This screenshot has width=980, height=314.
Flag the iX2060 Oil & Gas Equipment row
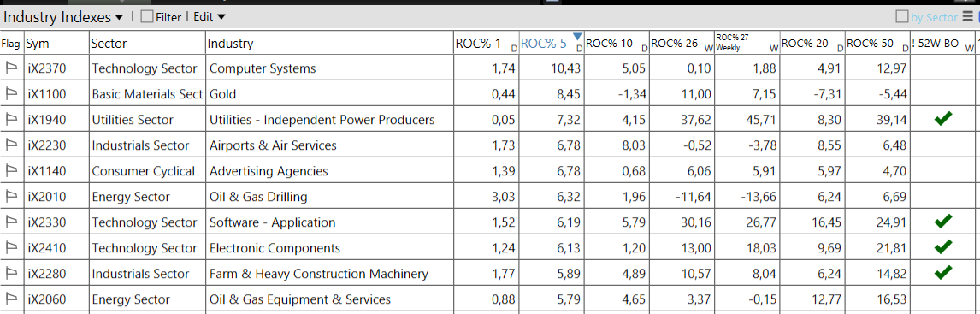click(x=11, y=299)
